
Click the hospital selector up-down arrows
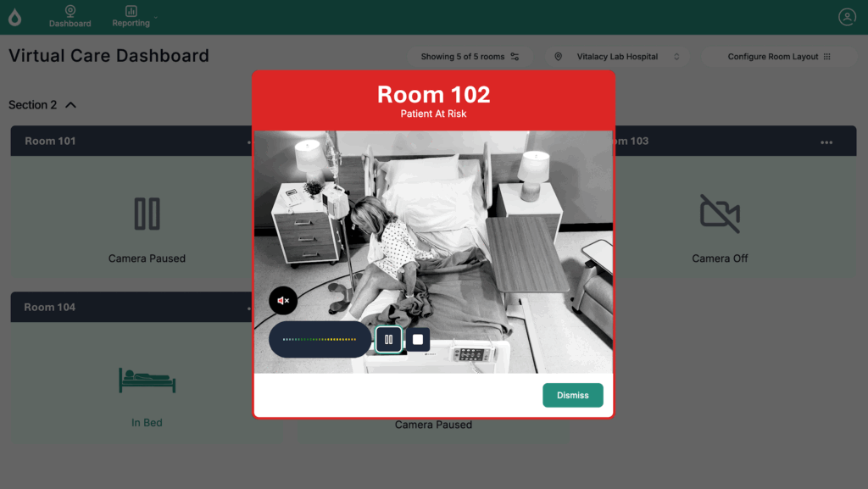click(676, 57)
